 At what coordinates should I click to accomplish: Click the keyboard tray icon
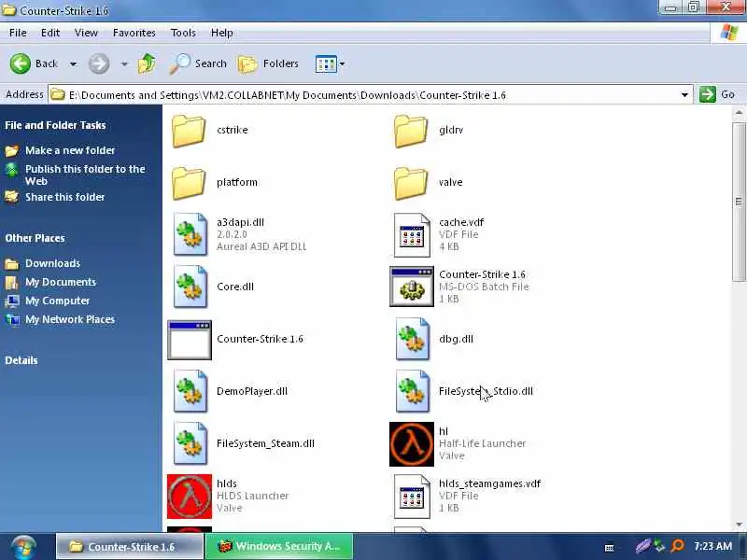610,548
